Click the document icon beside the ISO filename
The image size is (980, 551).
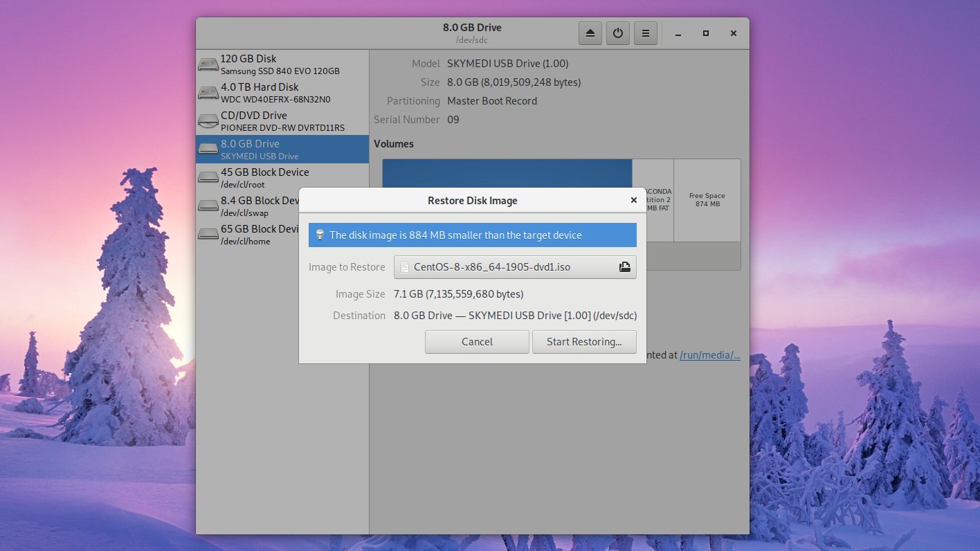pyautogui.click(x=406, y=267)
